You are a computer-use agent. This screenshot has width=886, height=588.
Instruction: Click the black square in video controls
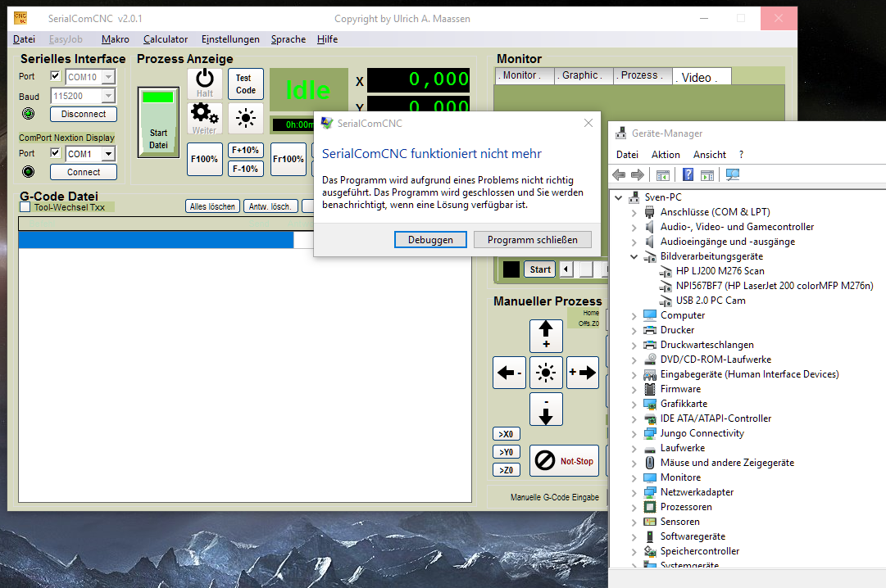pyautogui.click(x=511, y=269)
